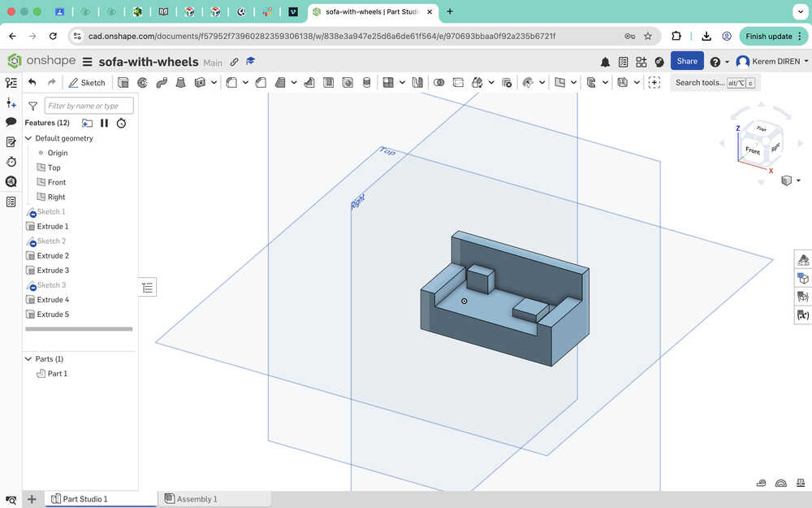This screenshot has width=812, height=508.
Task: Click the blue Share button
Action: [687, 61]
